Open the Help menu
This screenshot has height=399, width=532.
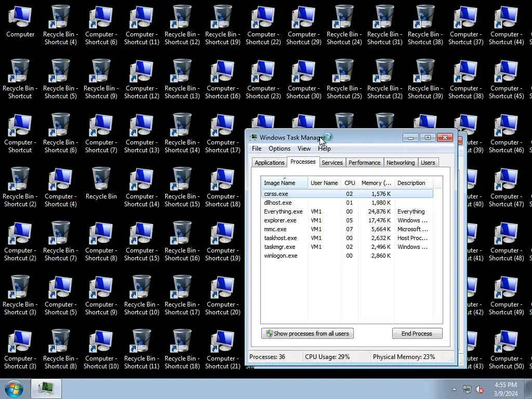(x=324, y=149)
